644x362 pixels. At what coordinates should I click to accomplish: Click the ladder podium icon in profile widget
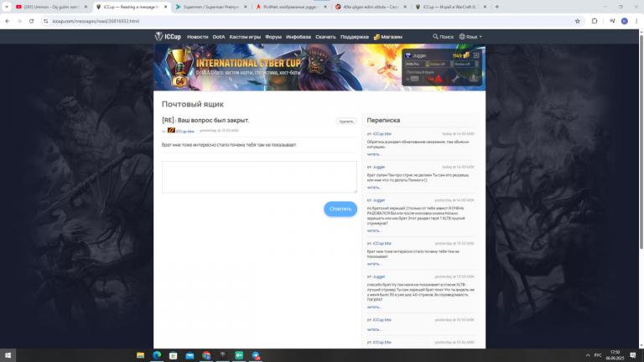point(473,79)
